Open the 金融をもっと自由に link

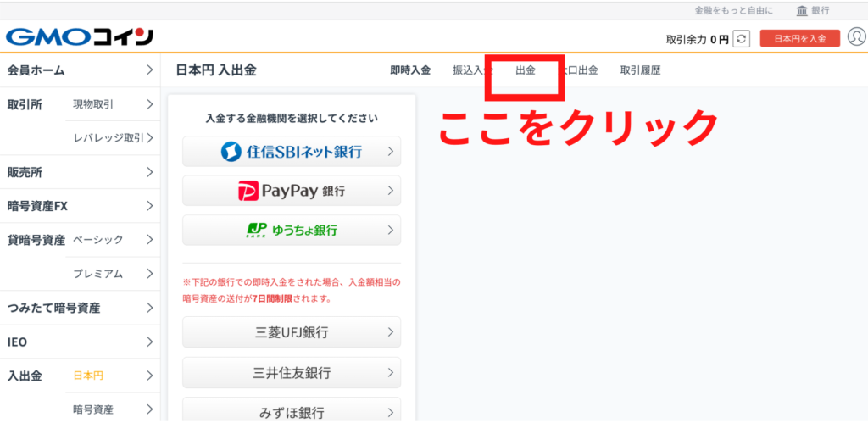click(x=734, y=11)
